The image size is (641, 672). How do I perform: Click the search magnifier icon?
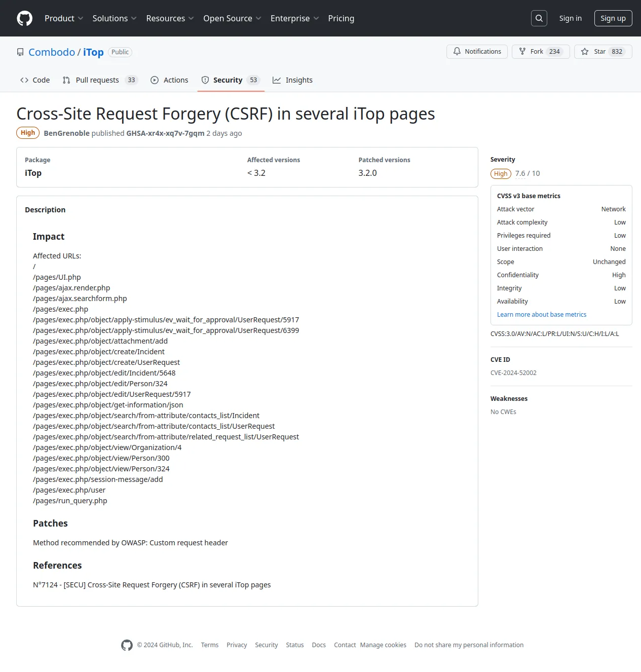[539, 18]
